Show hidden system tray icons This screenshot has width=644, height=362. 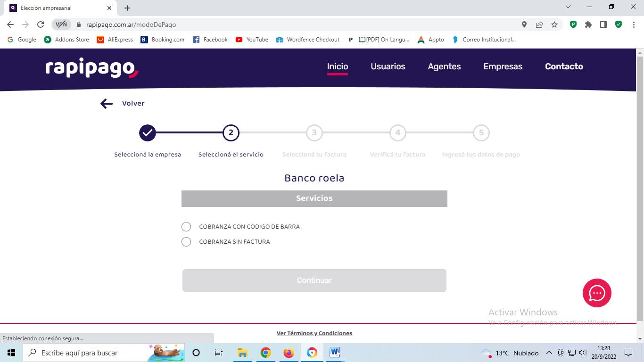click(x=549, y=353)
